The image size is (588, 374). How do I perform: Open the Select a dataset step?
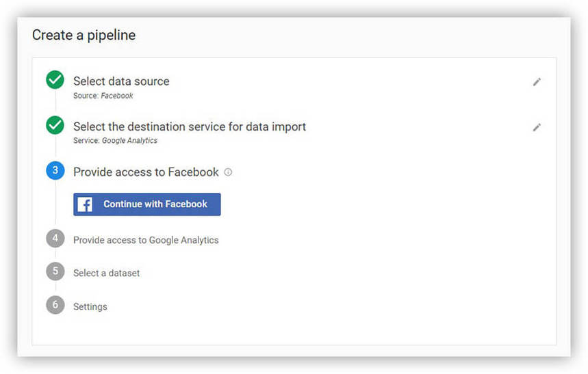106,273
